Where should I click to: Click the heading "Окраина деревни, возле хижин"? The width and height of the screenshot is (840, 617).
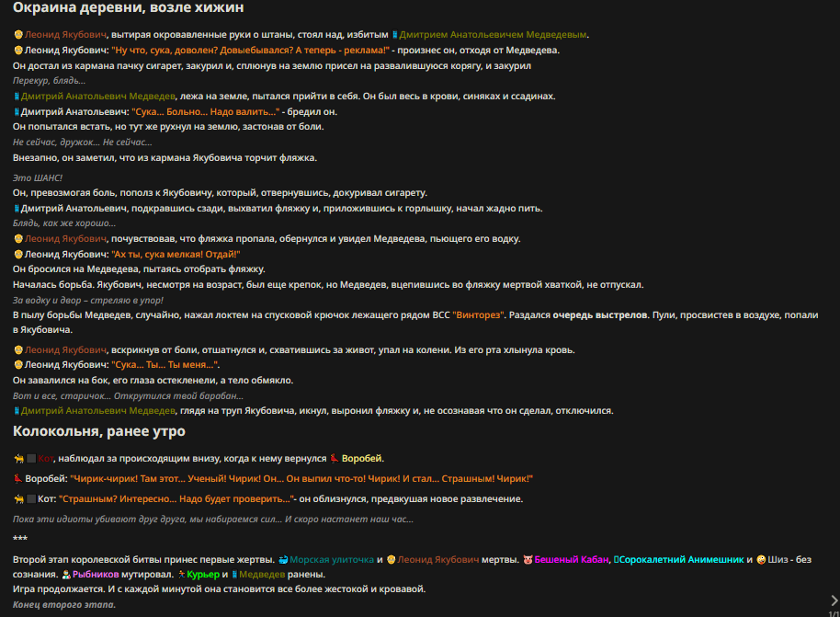tap(128, 7)
